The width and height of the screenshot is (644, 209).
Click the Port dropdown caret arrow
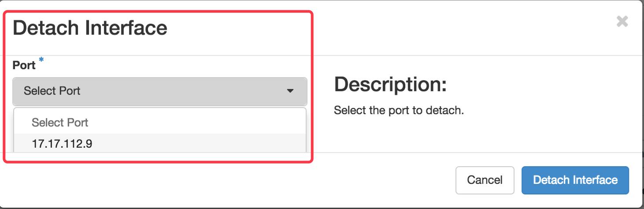(290, 91)
